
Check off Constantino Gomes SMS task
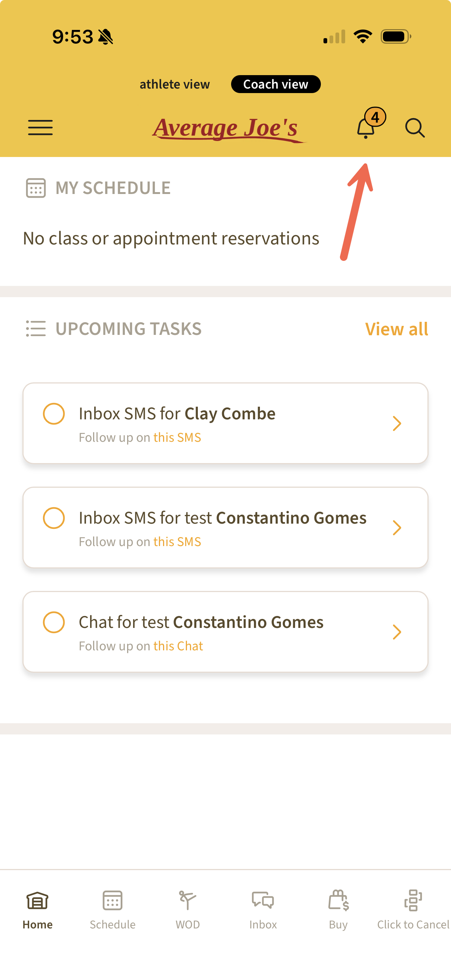click(53, 518)
